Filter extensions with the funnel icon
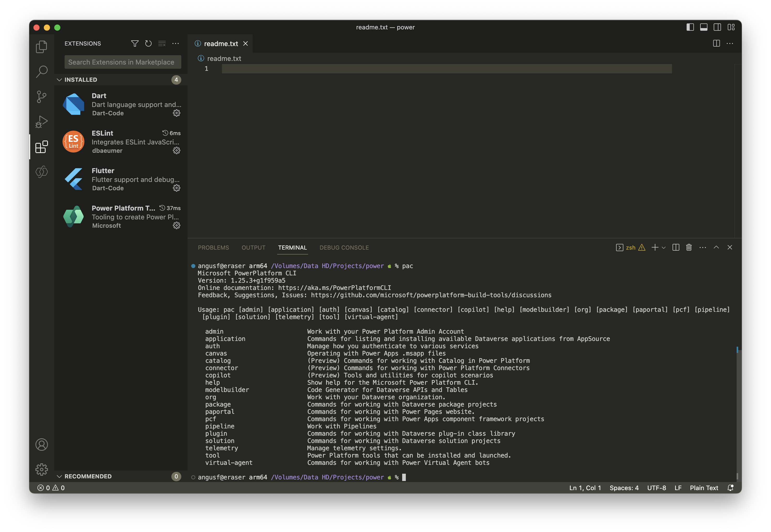The height and width of the screenshot is (532, 771). (x=135, y=43)
